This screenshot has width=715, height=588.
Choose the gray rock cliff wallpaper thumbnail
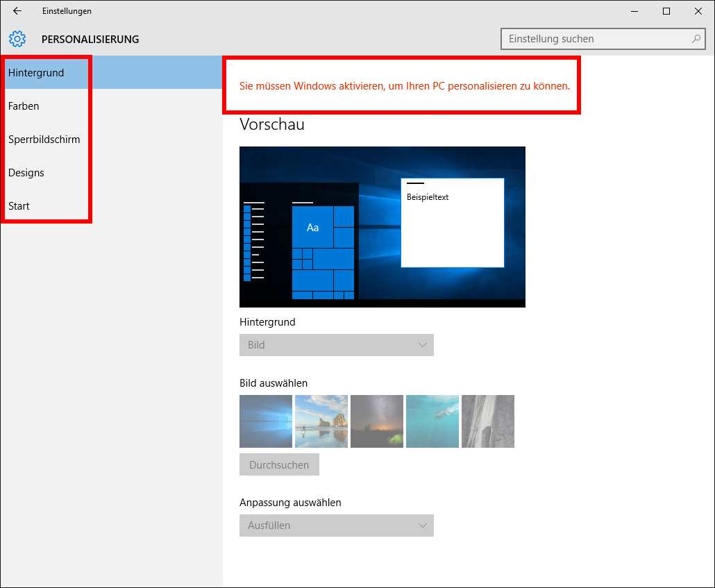tap(488, 421)
